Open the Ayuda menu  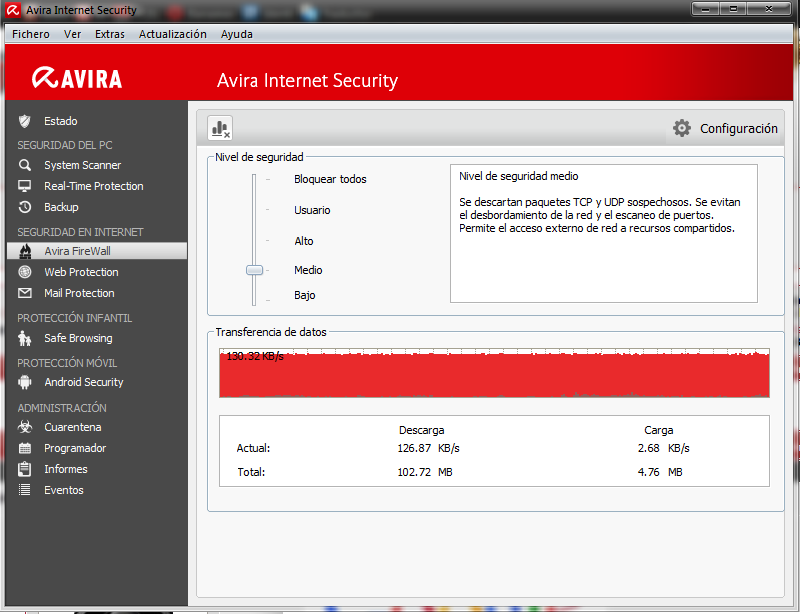point(237,34)
